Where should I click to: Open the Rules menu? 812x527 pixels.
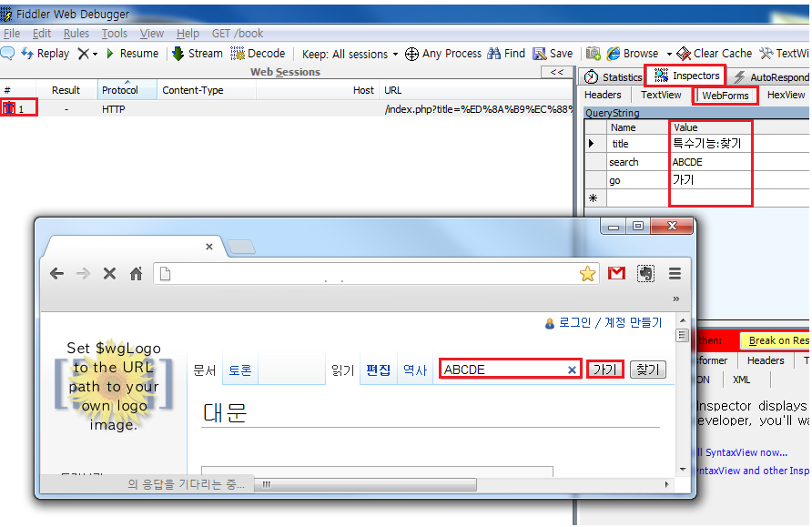[76, 34]
